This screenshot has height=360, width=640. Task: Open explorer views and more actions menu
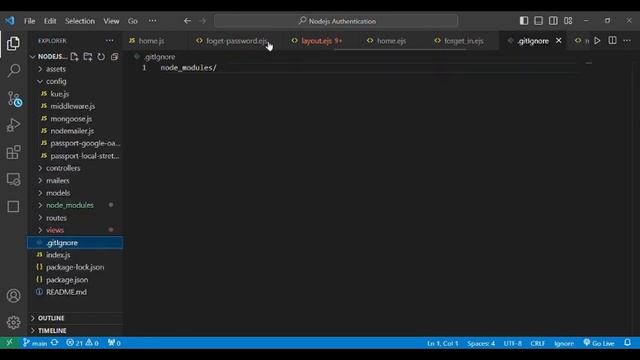click(x=110, y=41)
